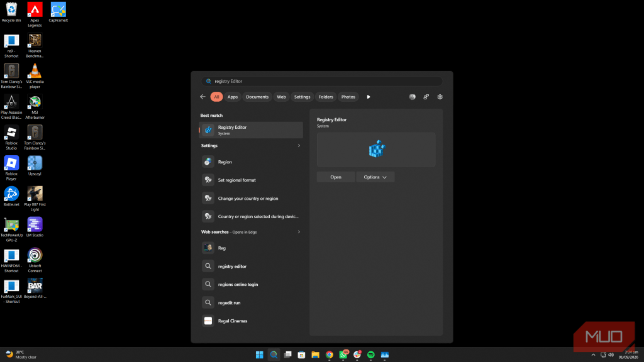This screenshot has height=362, width=644.
Task: Open search settings gear icon
Action: (440, 97)
